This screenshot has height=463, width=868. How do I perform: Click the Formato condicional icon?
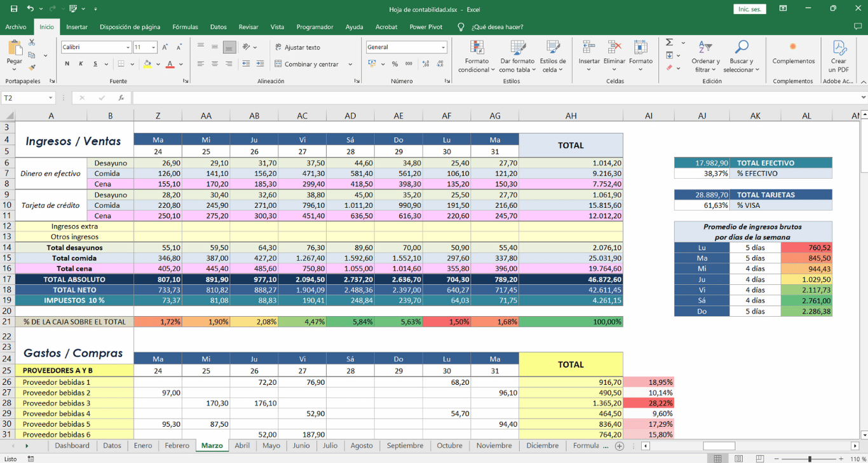pos(477,48)
